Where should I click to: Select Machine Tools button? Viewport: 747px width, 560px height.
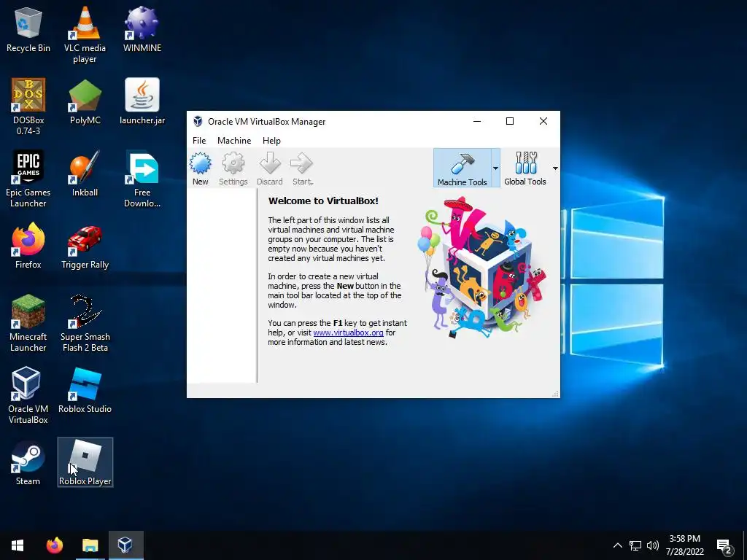(x=462, y=168)
